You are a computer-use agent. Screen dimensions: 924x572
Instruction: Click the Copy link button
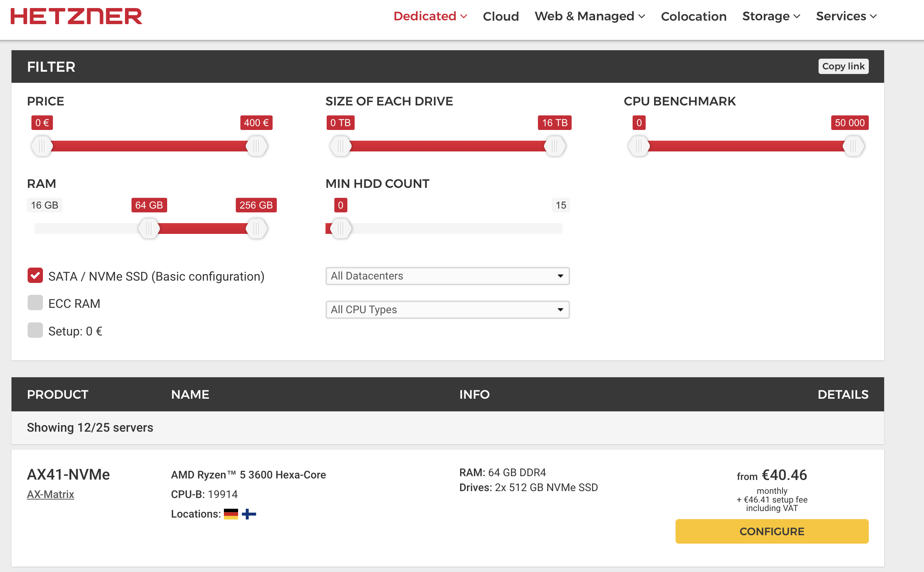[843, 66]
